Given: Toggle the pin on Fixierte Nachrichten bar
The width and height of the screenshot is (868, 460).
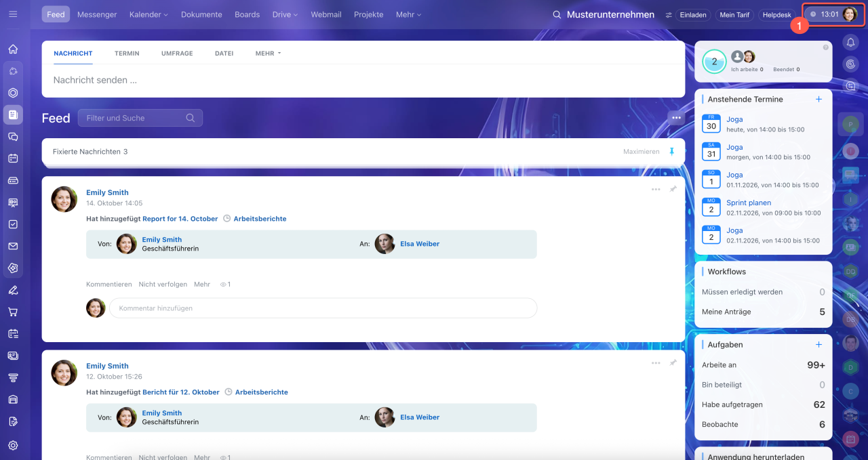Looking at the screenshot, I should click(672, 152).
